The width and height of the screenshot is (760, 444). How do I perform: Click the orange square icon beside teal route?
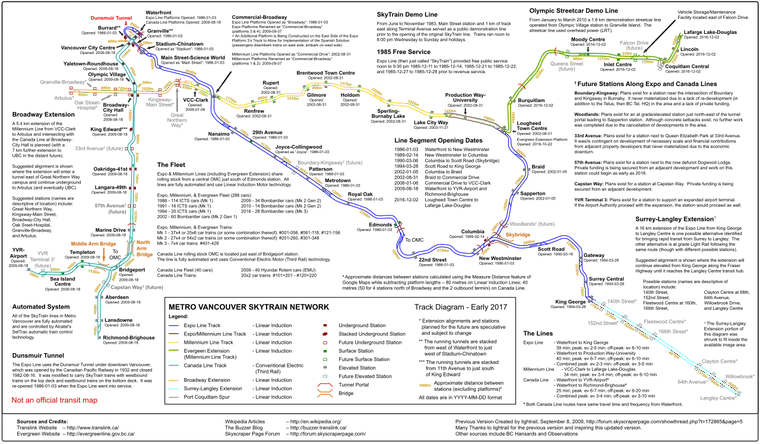141,245
